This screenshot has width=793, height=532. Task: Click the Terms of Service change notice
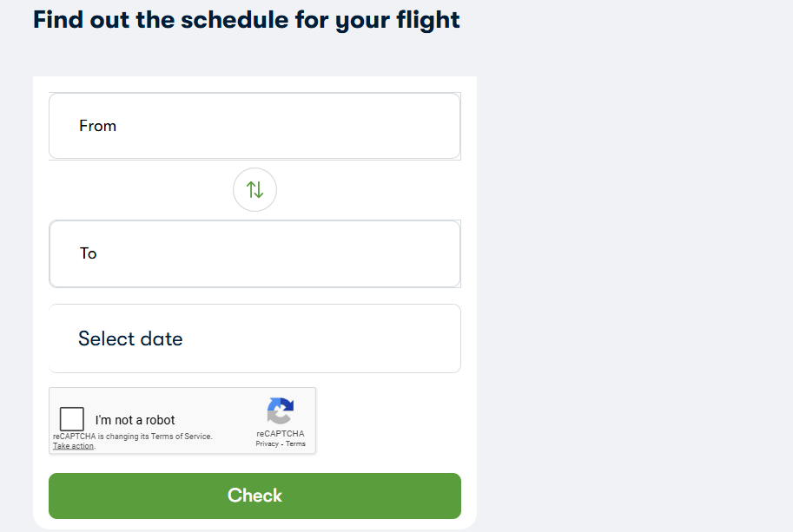tap(132, 437)
